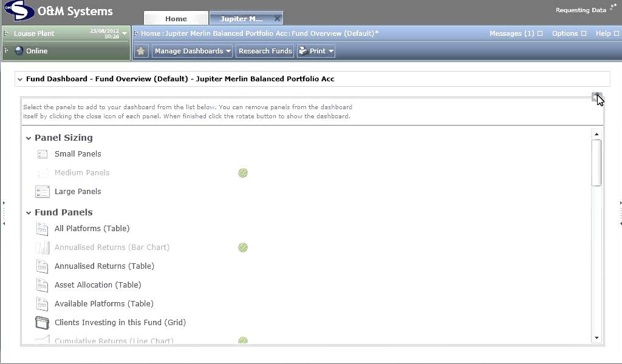Open the Options menu
Viewport: 622px width, 364px height.
coord(565,33)
